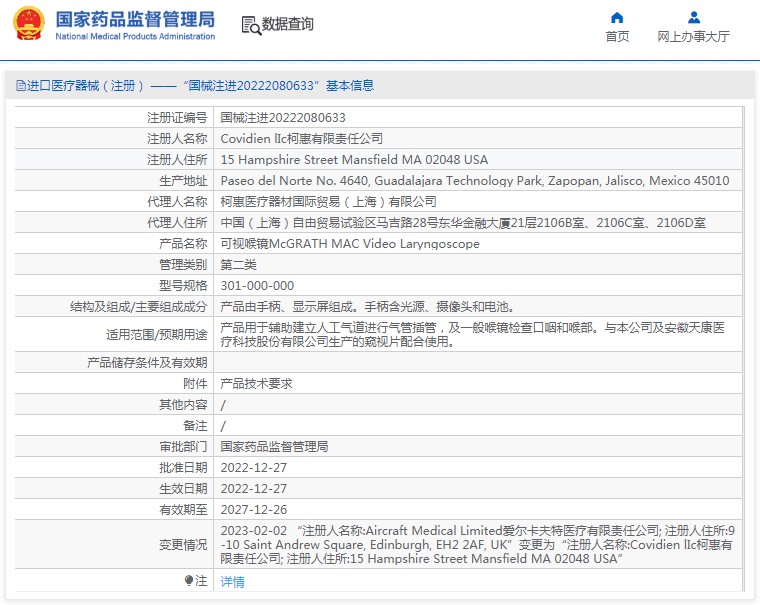Select Covidien llc柯惠有限责任公司 registrant name
This screenshot has height=605, width=760.
pyautogui.click(x=301, y=139)
